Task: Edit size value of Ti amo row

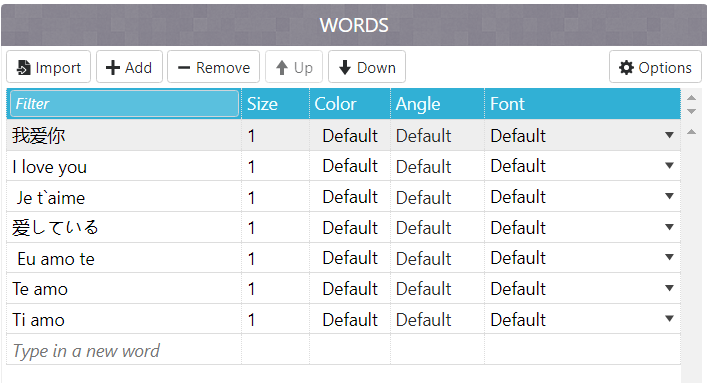Action: 275,319
